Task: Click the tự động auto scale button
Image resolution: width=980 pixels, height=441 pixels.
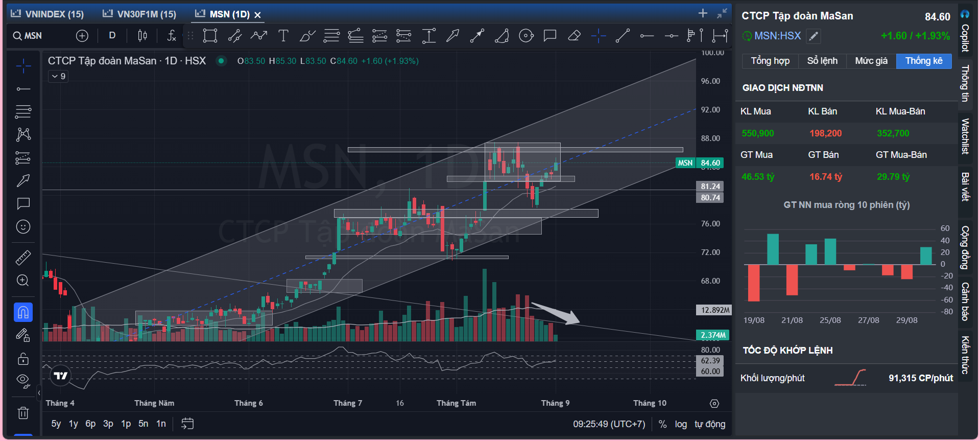Action: tap(710, 424)
